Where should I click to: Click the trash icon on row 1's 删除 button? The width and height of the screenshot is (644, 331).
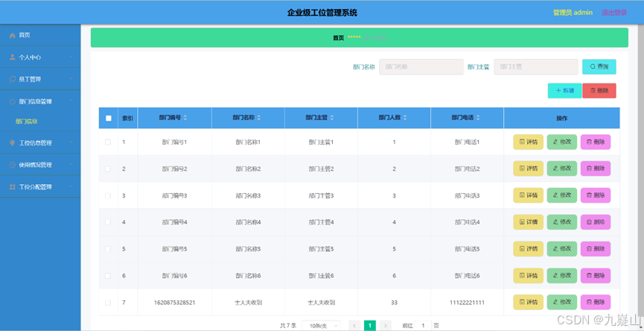pyautogui.click(x=589, y=142)
